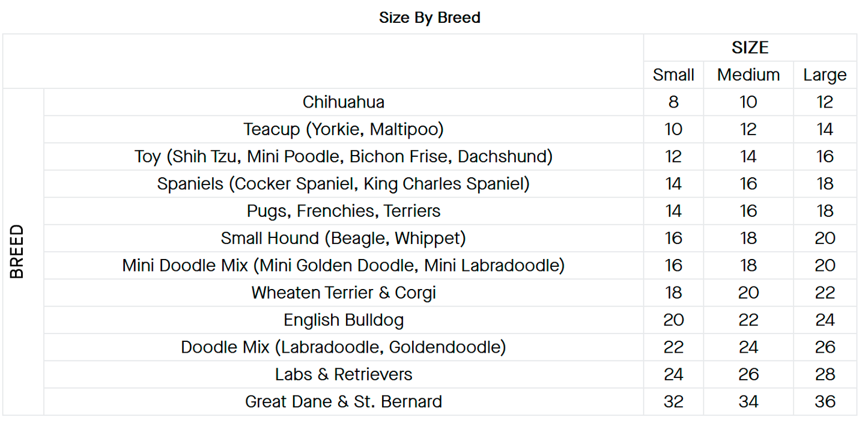Click the Size By Breed title
This screenshot has width=868, height=423.
coord(429,17)
